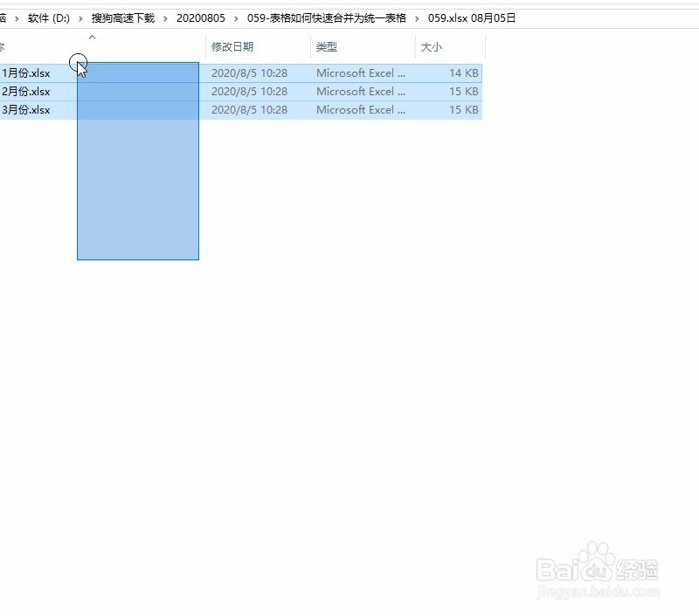
Task: Expand chevron after 软件 (D:) breadcrumb
Action: (80, 18)
